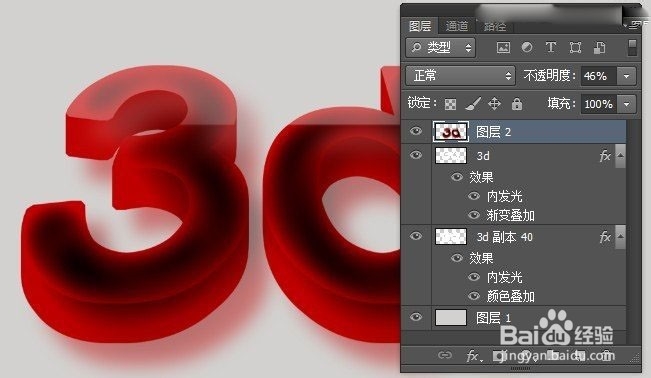Hide the 3d 副本 40 layer
The width and height of the screenshot is (651, 378).
pyautogui.click(x=416, y=236)
